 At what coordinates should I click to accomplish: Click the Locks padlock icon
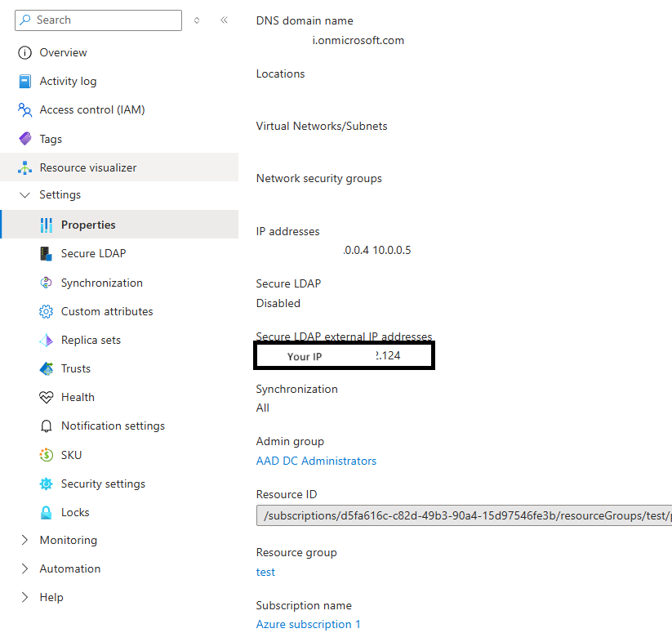(47, 512)
